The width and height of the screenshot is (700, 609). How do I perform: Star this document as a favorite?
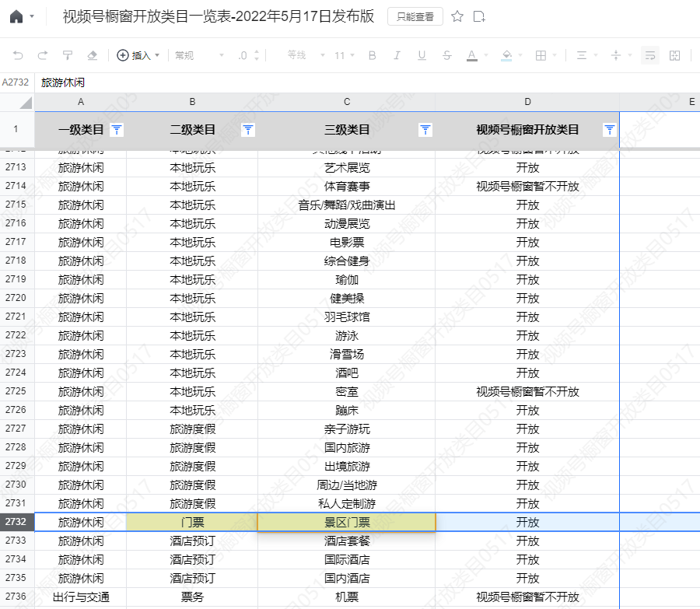pos(457,16)
